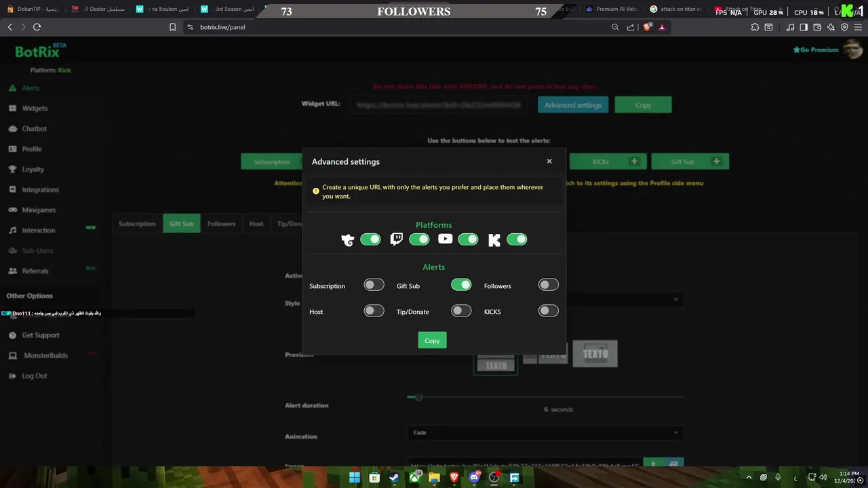Open Steam from the taskbar
Viewport: 868px width, 488px height.
pos(394,477)
